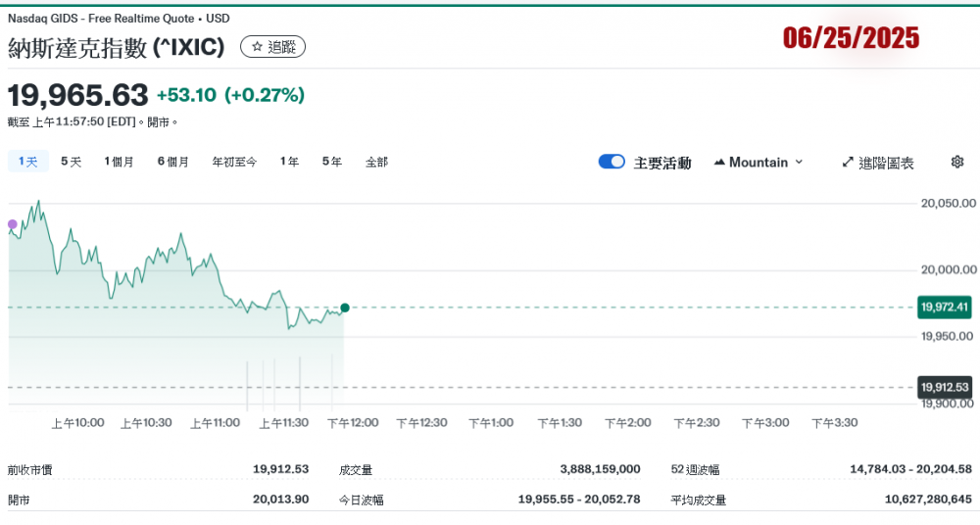
Task: Select the 全部 range tab
Action: 376,162
